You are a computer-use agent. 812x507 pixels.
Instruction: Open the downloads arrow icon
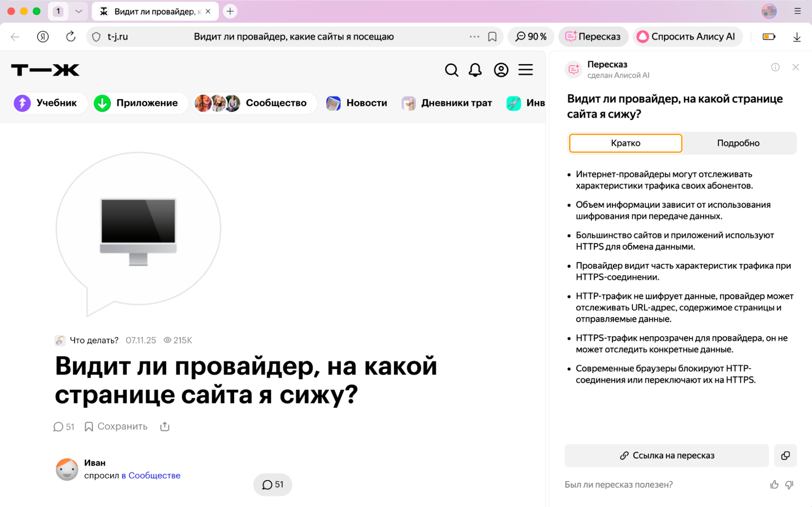point(797,37)
